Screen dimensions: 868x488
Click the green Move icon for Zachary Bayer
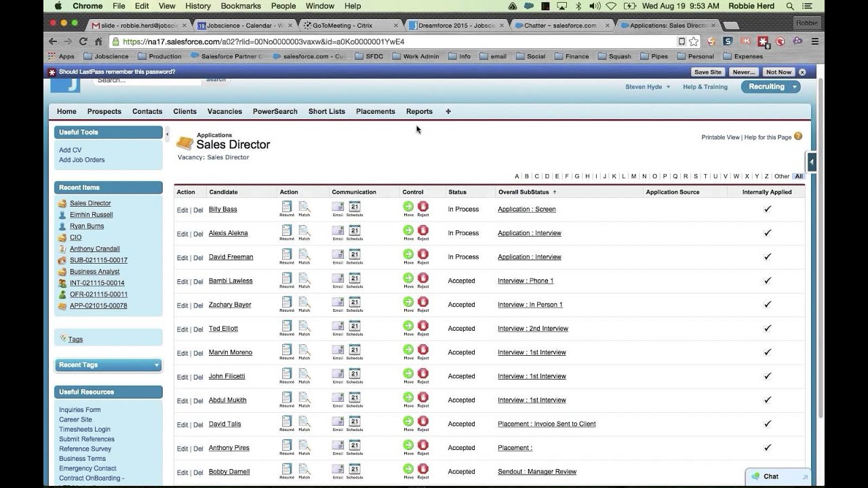click(408, 302)
